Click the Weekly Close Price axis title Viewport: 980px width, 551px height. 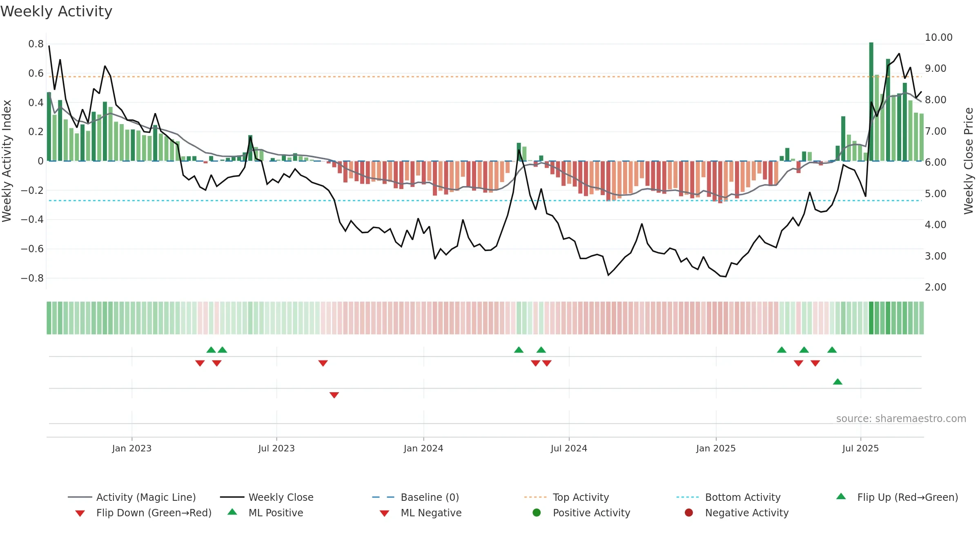tap(969, 161)
